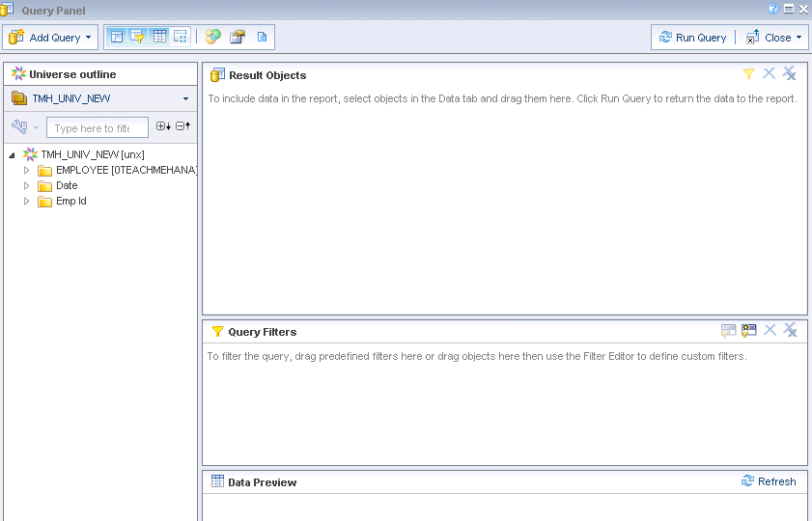Click the combined query icon
The height and width of the screenshot is (521, 812).
point(212,37)
